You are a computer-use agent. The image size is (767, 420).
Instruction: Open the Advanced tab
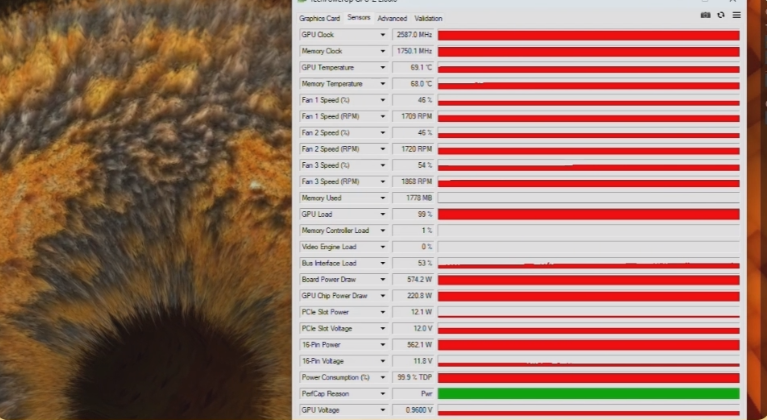[x=392, y=18]
